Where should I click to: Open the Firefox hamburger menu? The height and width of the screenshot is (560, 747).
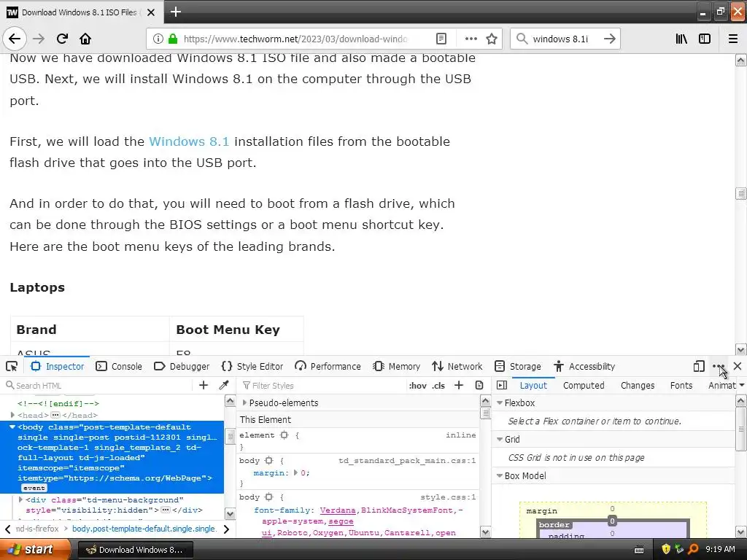coord(733,39)
